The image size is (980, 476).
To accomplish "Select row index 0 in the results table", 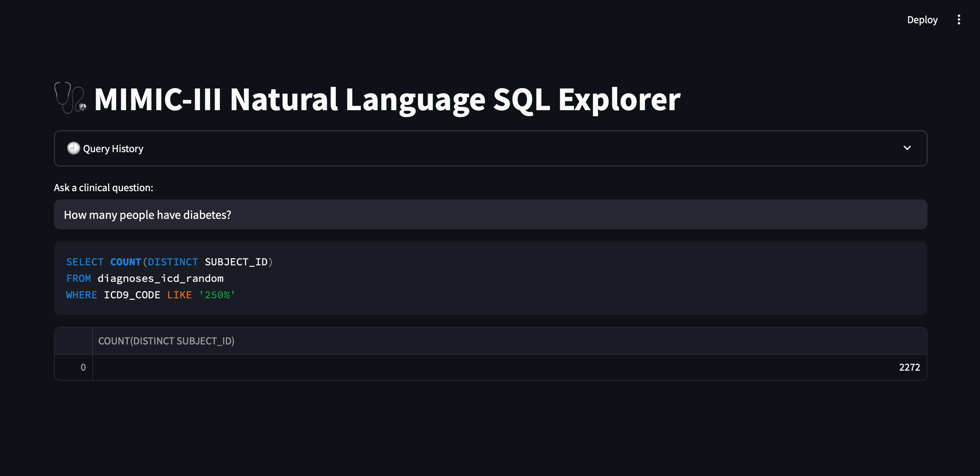I will click(83, 367).
